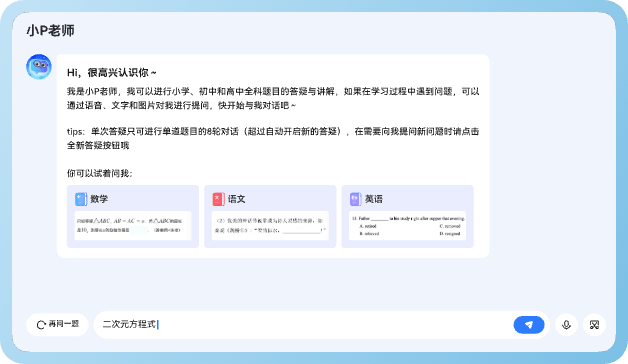The width and height of the screenshot is (628, 364).
Task: Click the 你可以试着问我 label
Action: pyautogui.click(x=100, y=173)
